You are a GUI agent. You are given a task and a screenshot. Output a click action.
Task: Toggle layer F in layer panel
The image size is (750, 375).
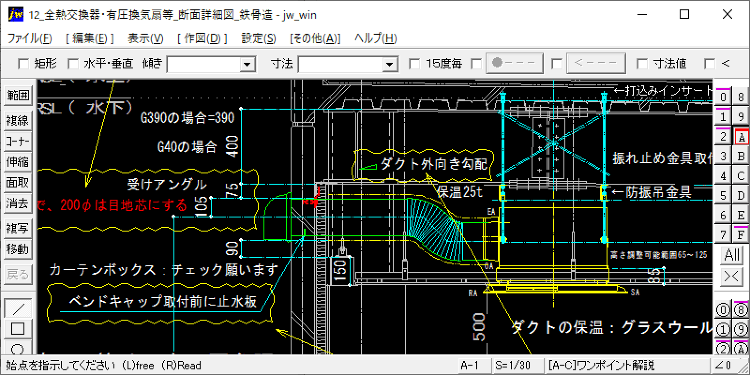pos(741,235)
